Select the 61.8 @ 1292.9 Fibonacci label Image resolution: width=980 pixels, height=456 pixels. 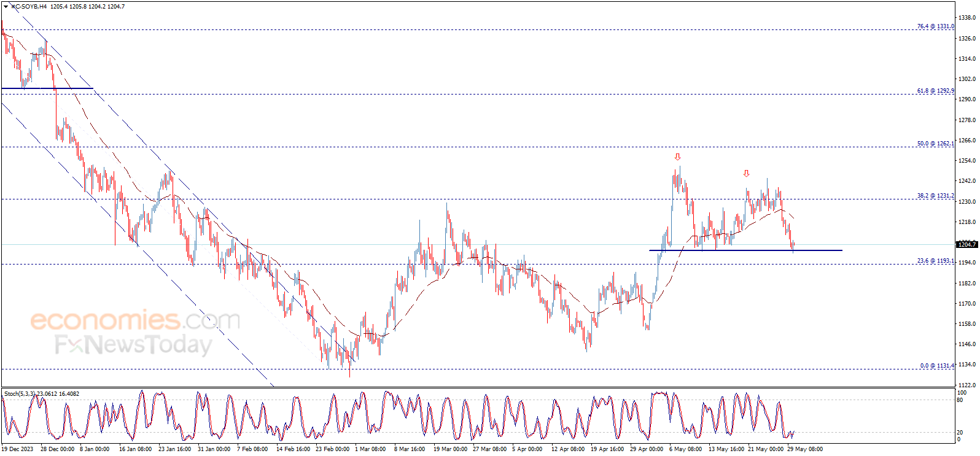(935, 91)
